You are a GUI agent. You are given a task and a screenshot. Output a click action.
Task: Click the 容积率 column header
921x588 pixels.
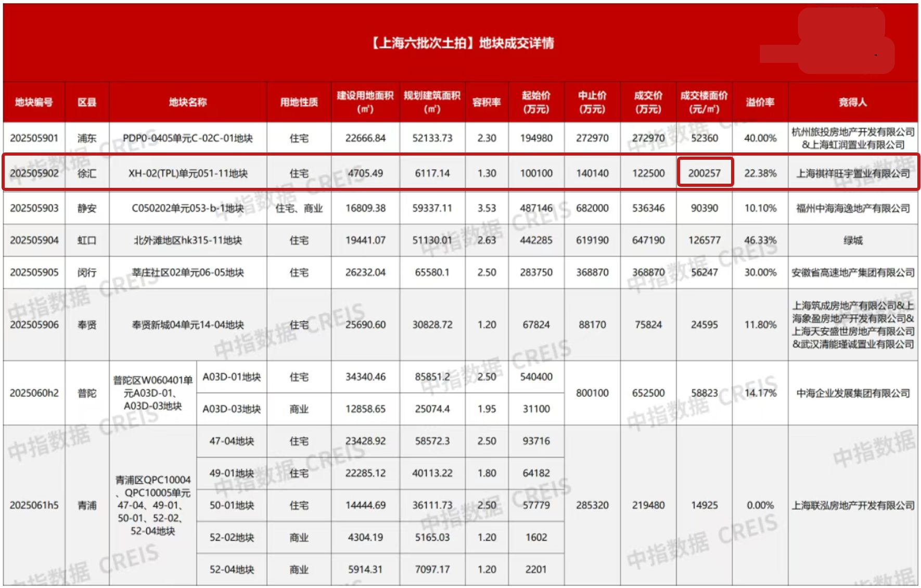click(x=487, y=102)
